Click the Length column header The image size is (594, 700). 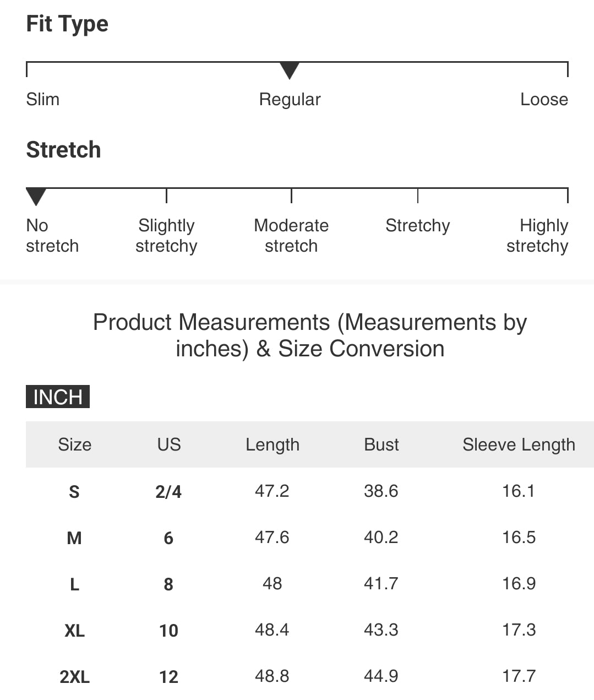tap(273, 445)
